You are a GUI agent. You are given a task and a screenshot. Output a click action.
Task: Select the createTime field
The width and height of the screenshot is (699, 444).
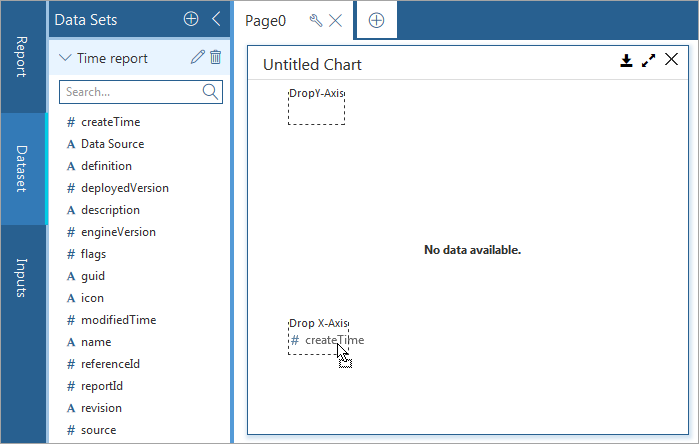coord(110,122)
